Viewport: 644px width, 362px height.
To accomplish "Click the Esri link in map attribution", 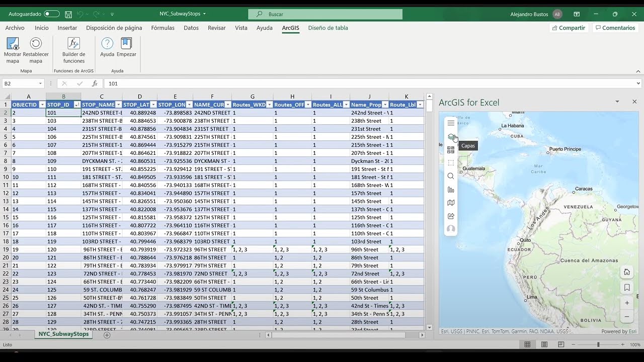I will (x=632, y=331).
